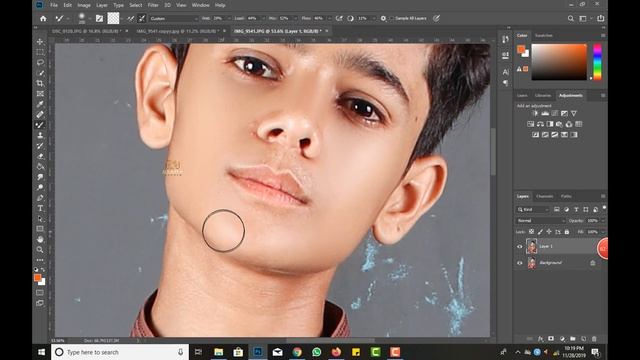
Task: Select the Horizontal Type tool
Action: point(40,208)
